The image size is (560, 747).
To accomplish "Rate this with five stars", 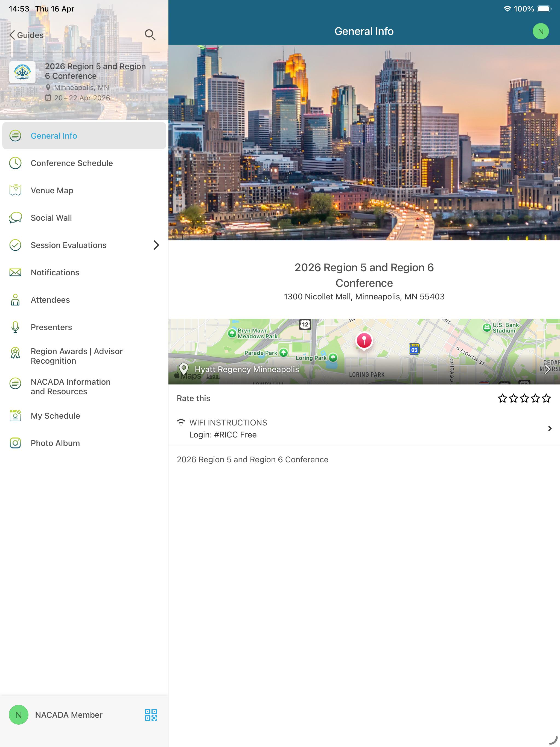I will tap(546, 398).
